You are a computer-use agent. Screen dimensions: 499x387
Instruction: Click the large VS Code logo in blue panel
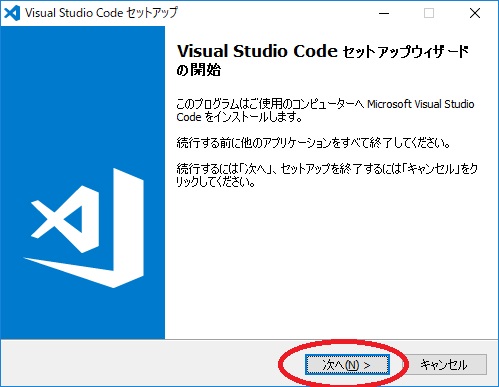click(x=84, y=228)
